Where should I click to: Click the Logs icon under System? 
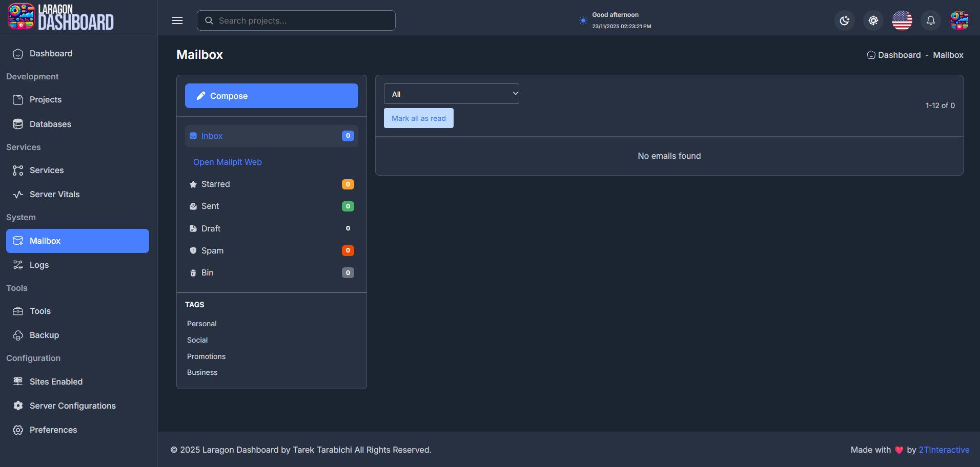tap(18, 265)
